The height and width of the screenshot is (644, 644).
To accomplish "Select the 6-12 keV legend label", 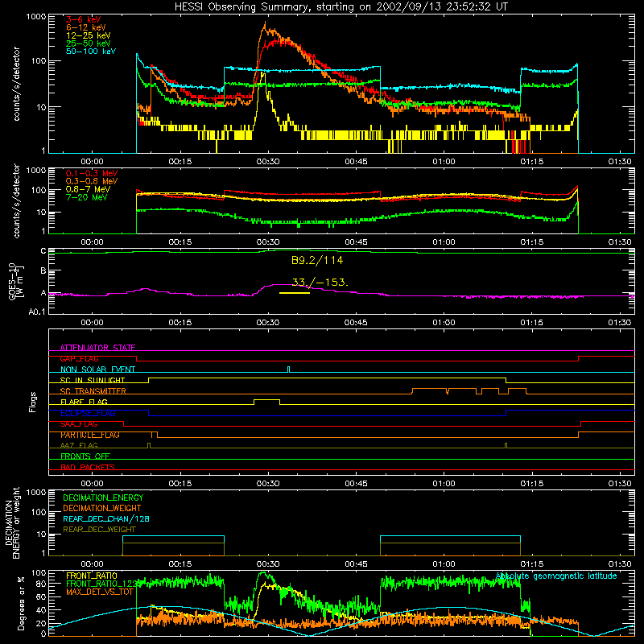I will [x=86, y=27].
